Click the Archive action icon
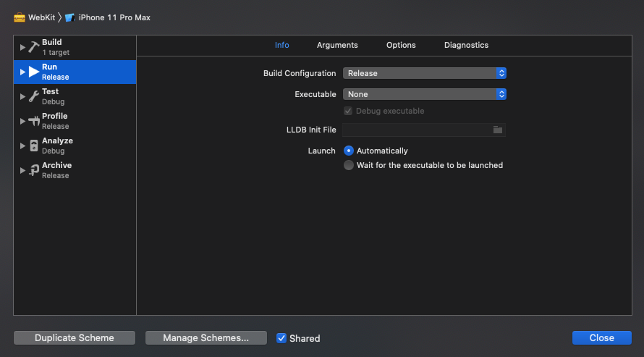 click(x=34, y=170)
